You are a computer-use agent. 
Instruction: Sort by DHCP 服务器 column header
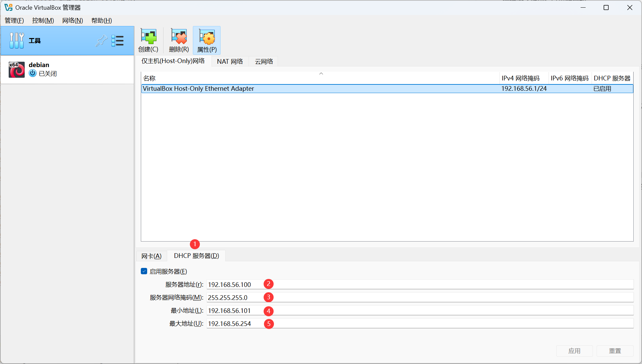[612, 78]
